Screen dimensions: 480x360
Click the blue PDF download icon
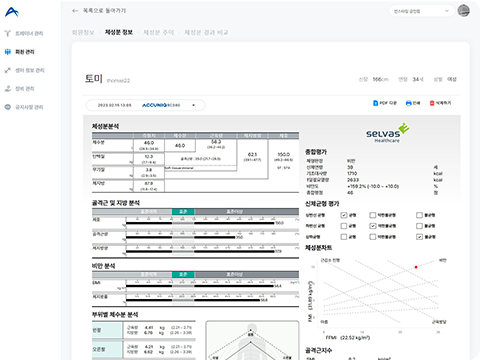pyautogui.click(x=375, y=103)
